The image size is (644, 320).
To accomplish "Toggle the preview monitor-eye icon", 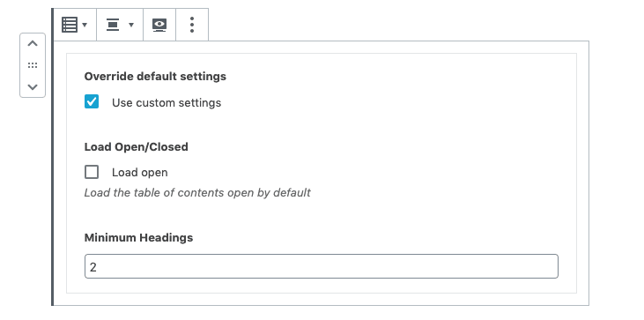I will pos(159,25).
